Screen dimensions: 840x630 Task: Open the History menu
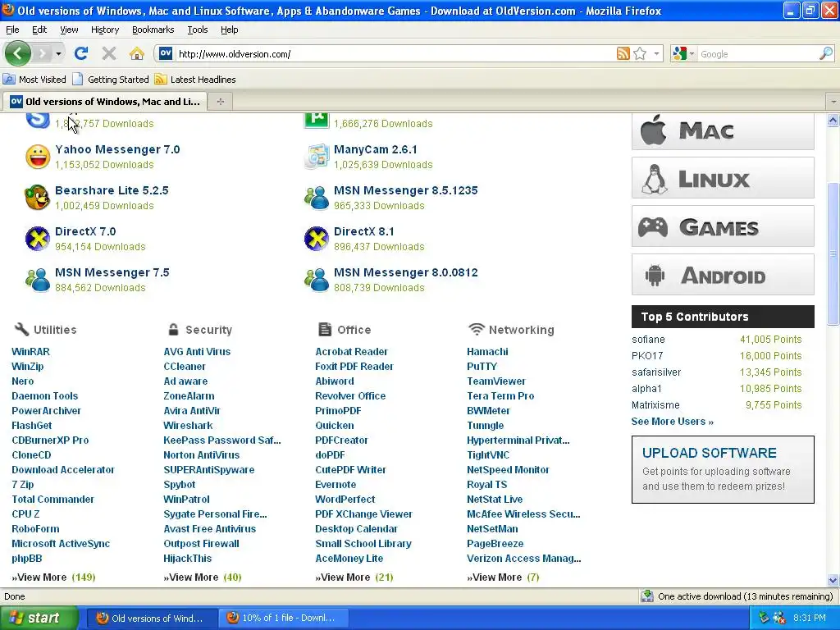click(x=104, y=30)
